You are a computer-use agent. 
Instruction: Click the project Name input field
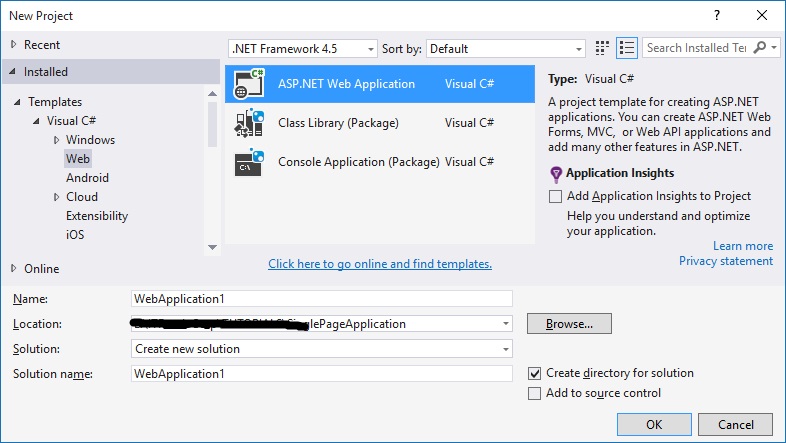(321, 299)
